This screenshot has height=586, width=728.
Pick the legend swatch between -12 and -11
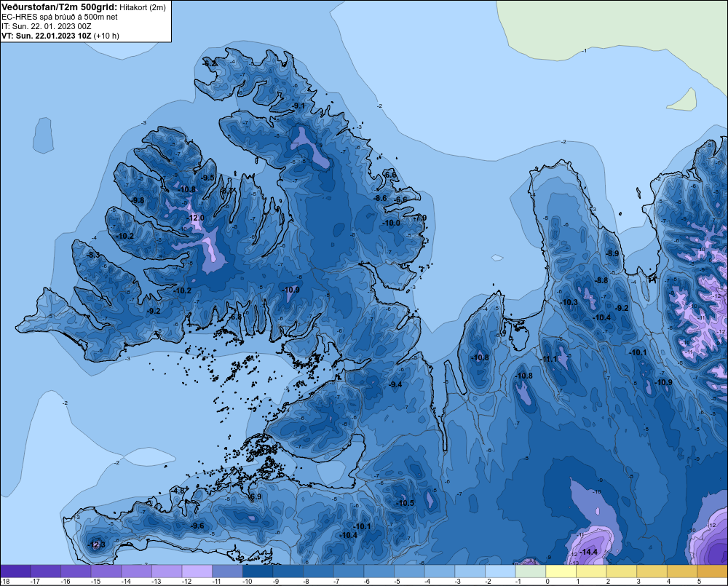pyautogui.click(x=197, y=571)
